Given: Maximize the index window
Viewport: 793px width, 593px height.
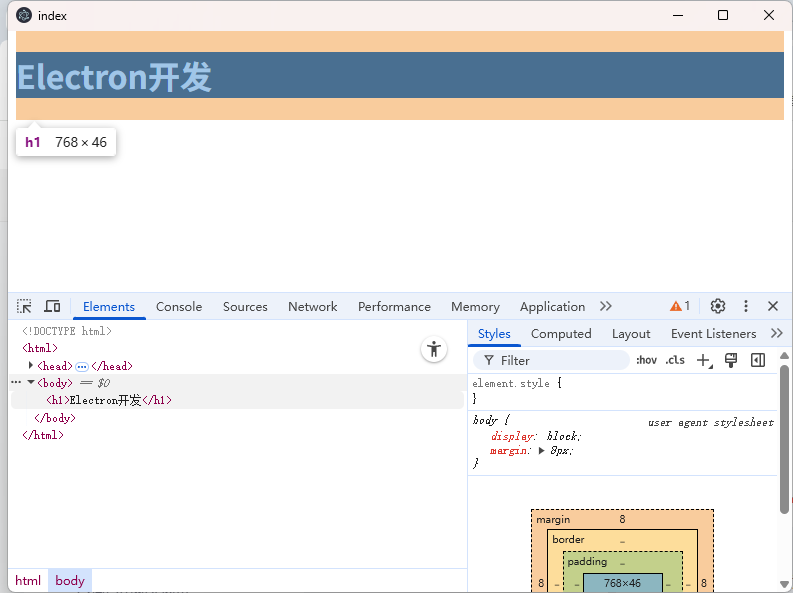Looking at the screenshot, I should pyautogui.click(x=723, y=15).
